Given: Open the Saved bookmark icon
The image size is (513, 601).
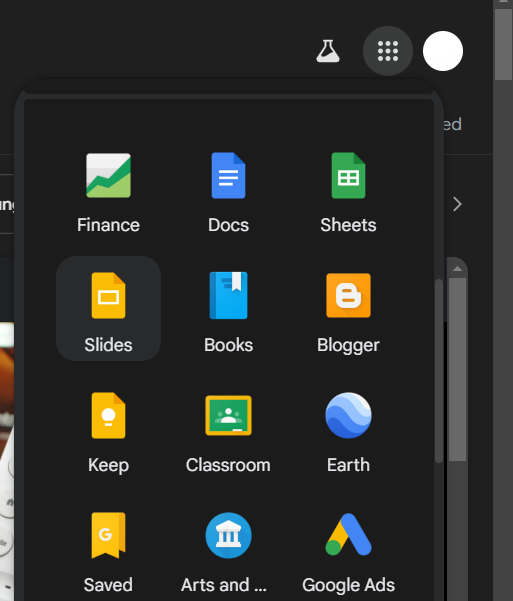Looking at the screenshot, I should pos(109,535).
